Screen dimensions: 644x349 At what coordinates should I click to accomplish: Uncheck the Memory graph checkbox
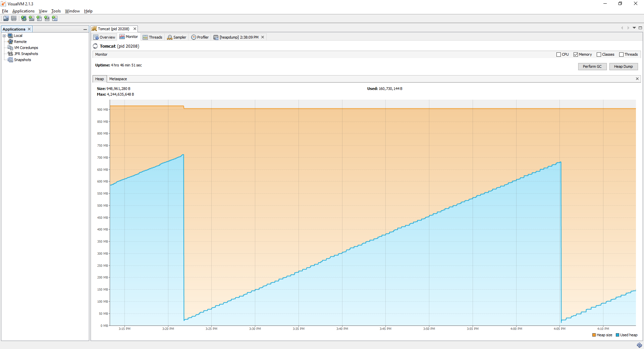[x=576, y=54]
